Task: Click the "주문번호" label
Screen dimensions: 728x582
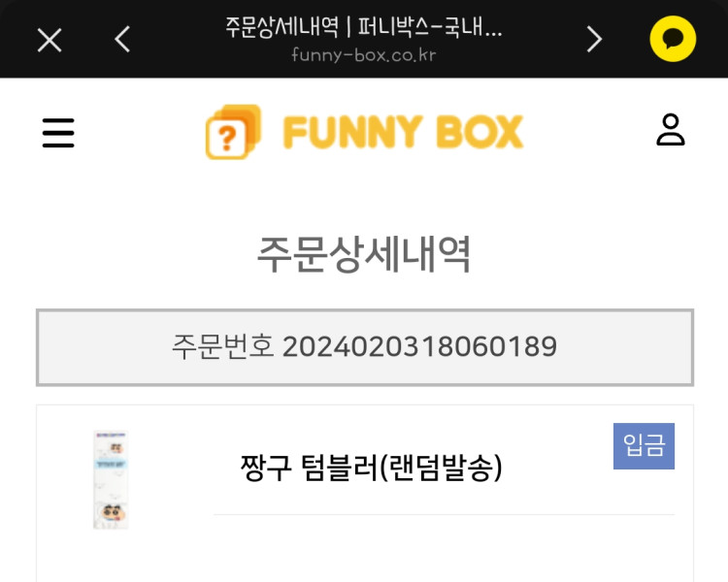Action: 223,346
